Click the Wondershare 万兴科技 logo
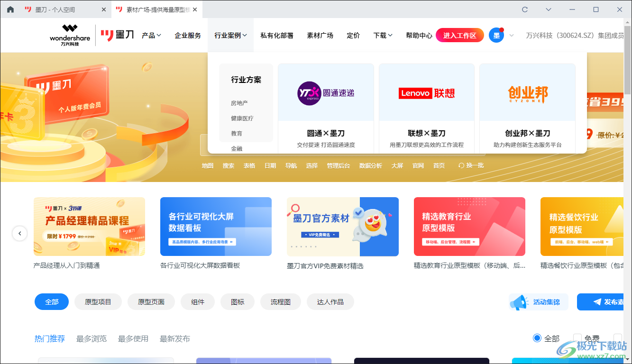632x364 pixels. click(x=70, y=35)
